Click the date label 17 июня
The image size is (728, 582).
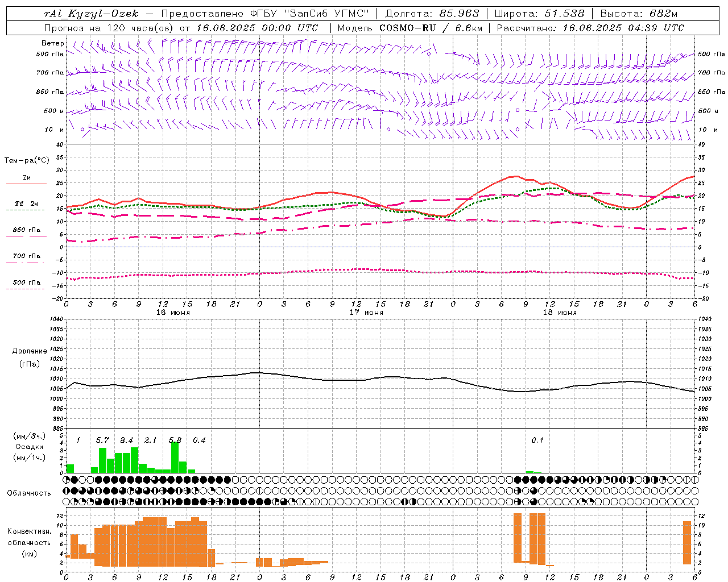tap(366, 313)
